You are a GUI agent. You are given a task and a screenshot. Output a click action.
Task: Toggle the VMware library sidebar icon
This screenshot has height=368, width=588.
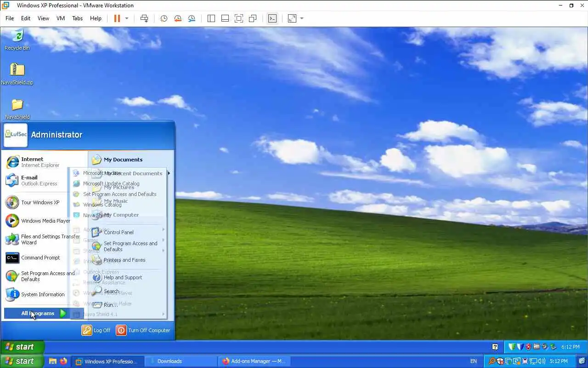coord(211,18)
